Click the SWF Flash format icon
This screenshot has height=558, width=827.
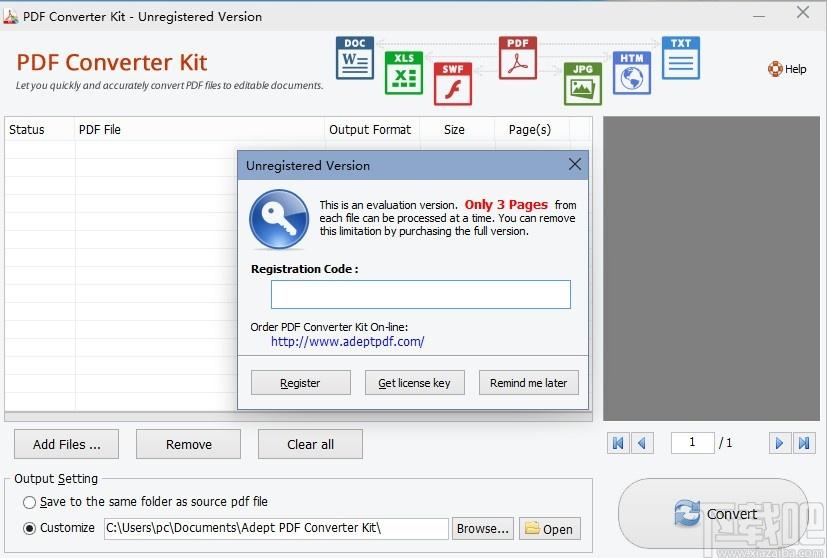click(452, 84)
